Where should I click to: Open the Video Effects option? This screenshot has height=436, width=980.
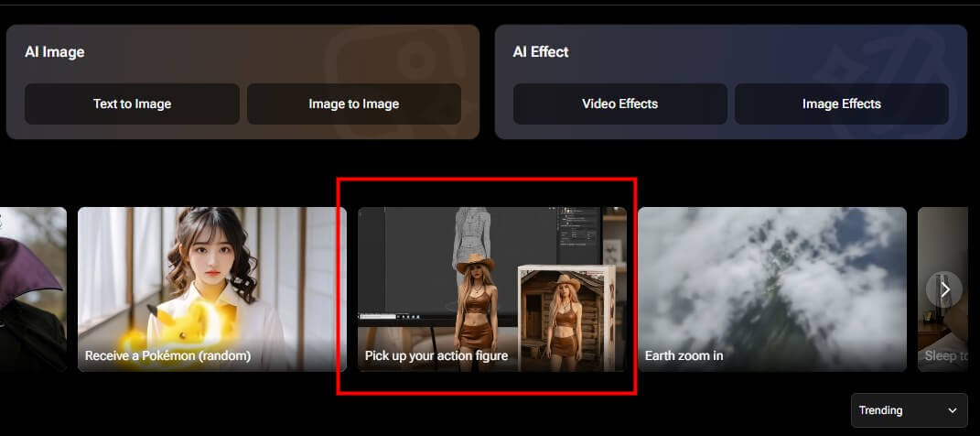coord(620,104)
